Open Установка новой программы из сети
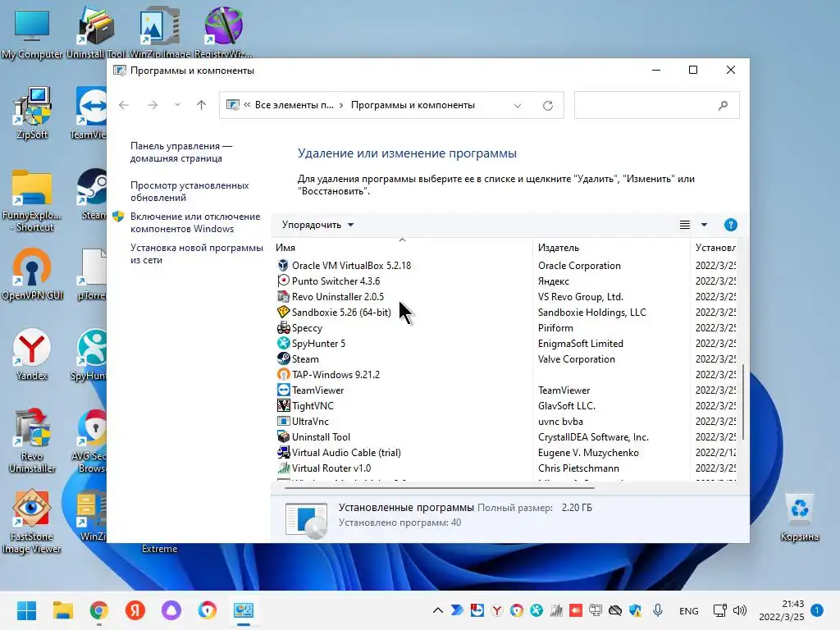The width and height of the screenshot is (840, 630). click(x=197, y=253)
